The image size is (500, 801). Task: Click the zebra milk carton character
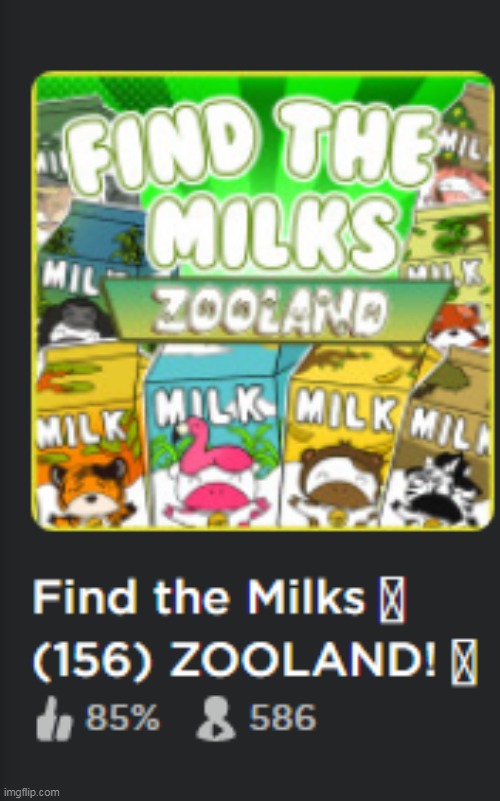439,490
